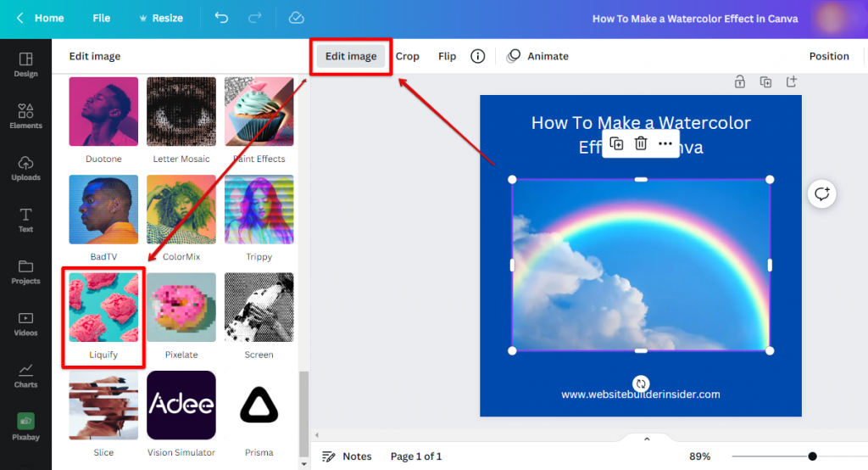
Task: Click the rotate handle below the image
Action: (641, 383)
